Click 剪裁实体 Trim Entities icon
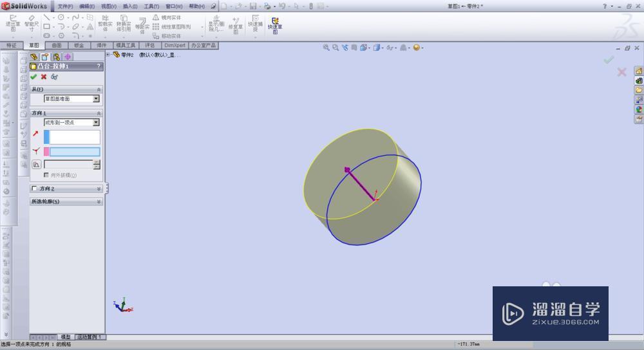 coord(105,23)
